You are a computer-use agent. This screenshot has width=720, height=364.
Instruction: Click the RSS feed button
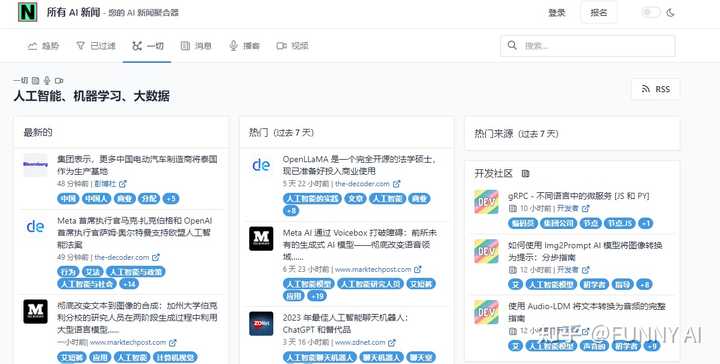[x=656, y=89]
